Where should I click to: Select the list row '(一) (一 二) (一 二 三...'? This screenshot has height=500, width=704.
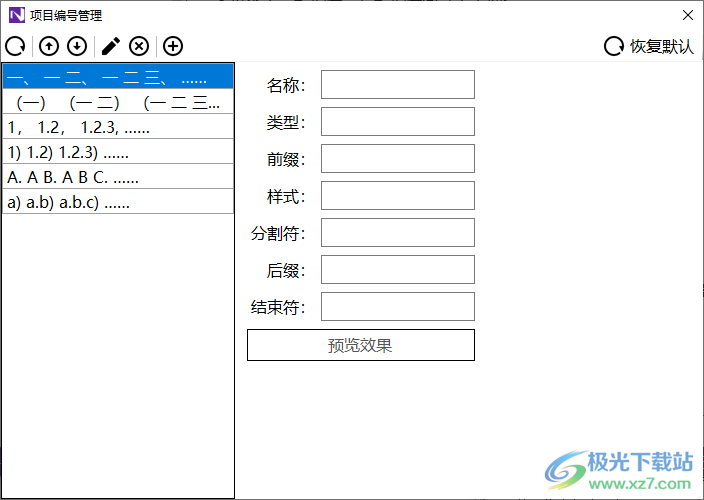pyautogui.click(x=118, y=101)
